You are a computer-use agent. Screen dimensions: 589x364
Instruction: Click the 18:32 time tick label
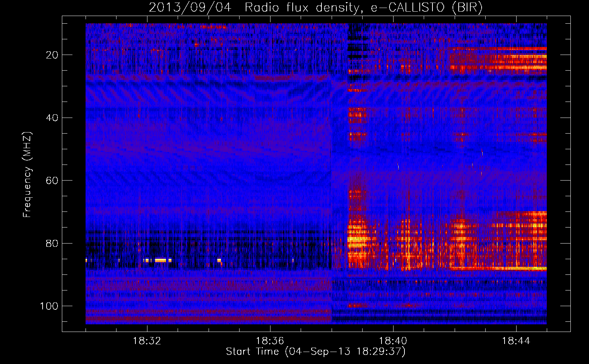click(x=147, y=341)
